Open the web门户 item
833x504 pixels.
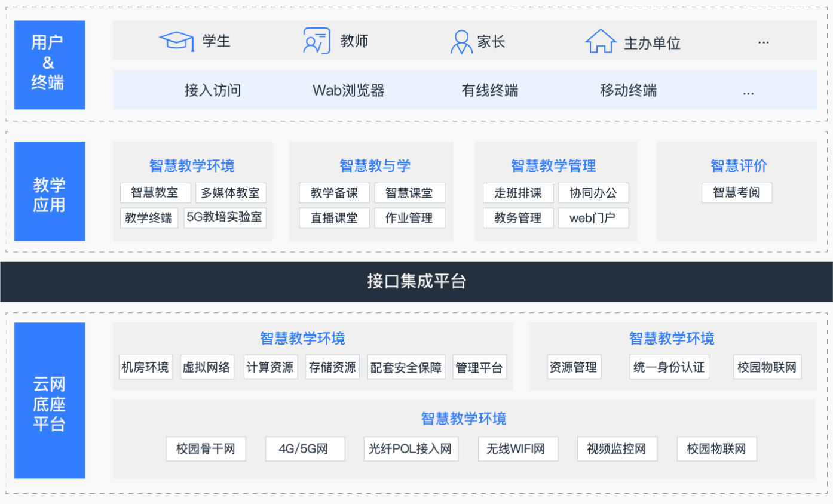(x=593, y=218)
